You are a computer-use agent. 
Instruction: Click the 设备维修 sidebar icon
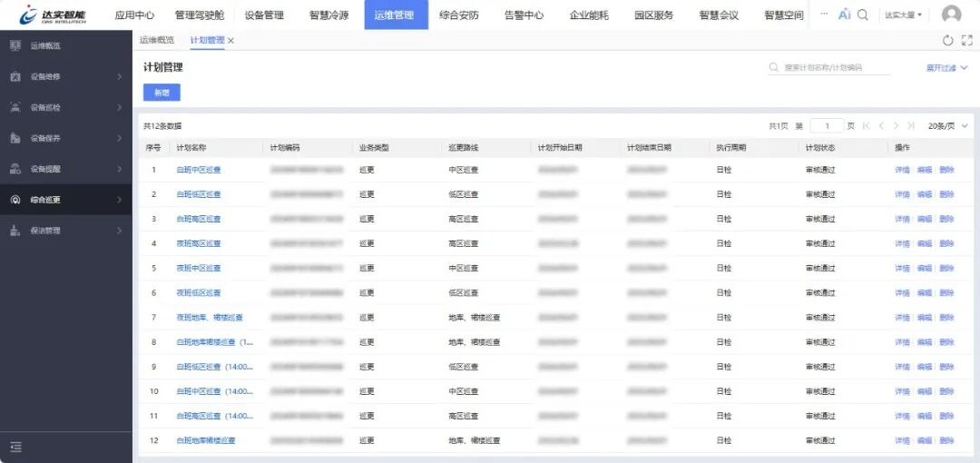click(16, 76)
